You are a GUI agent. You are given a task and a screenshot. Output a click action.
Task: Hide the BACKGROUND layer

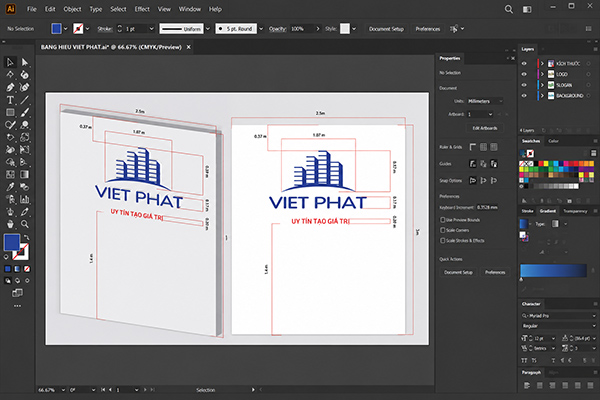click(x=524, y=96)
